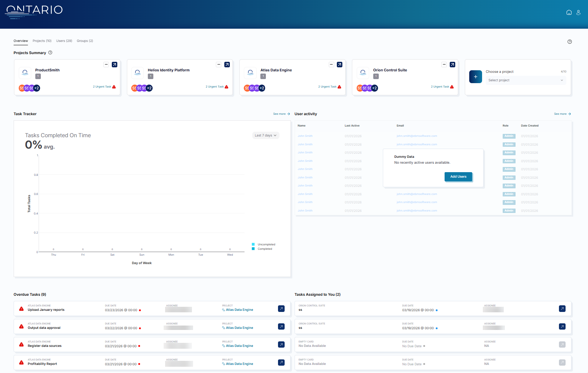Click the blue plus add project button
Screen dimensions: 588x373
[475, 77]
